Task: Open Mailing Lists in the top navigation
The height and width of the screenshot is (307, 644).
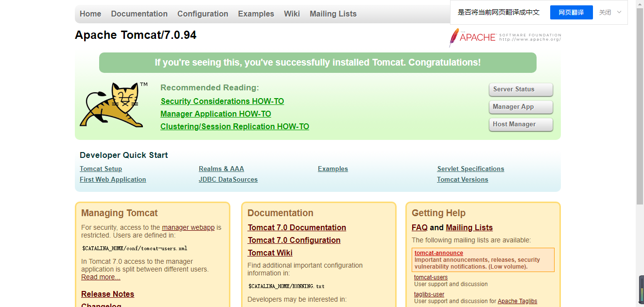Action: tap(333, 14)
